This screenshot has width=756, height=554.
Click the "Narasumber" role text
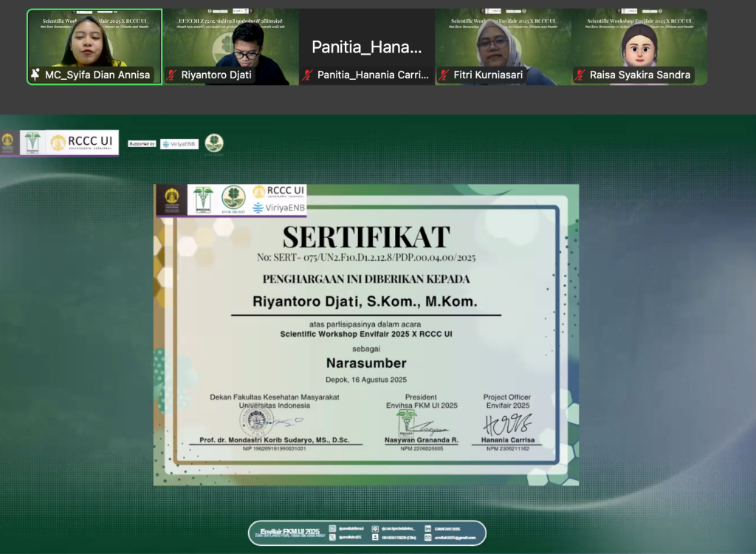[366, 363]
